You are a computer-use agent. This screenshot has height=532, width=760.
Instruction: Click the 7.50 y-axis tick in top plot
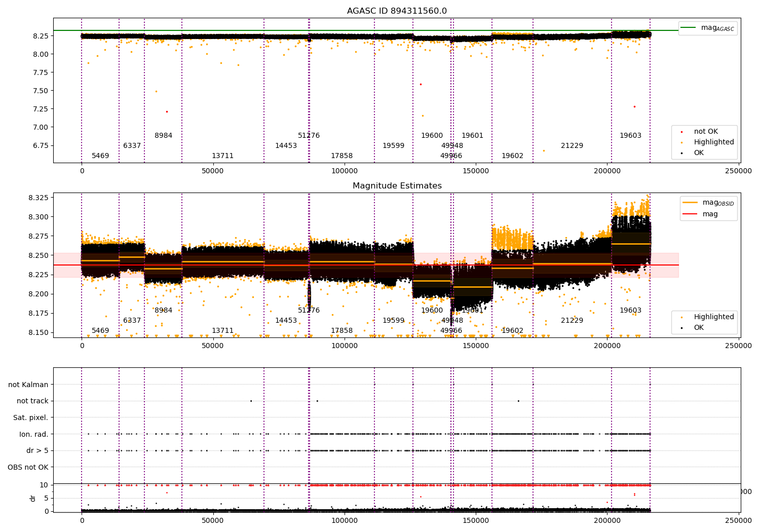coord(41,91)
